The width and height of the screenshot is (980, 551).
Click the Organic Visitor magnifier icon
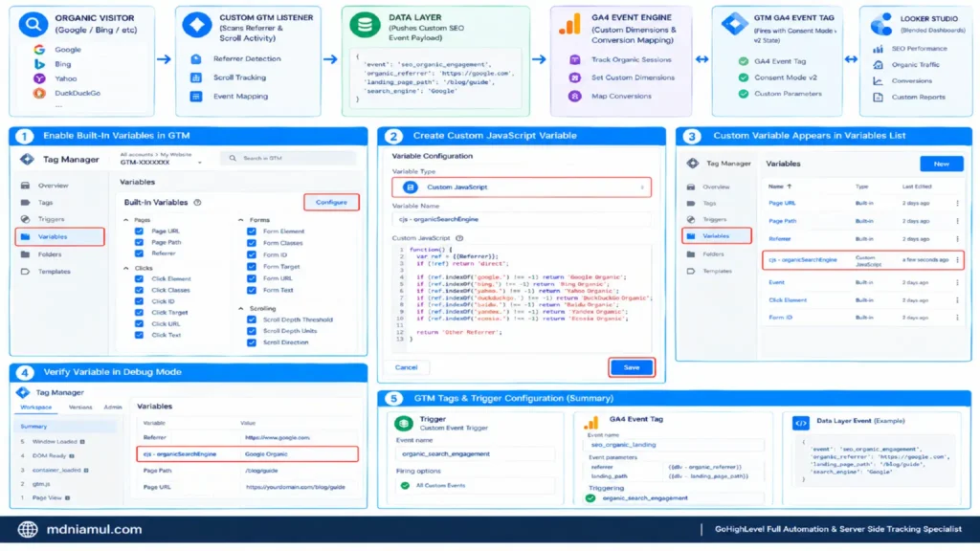point(33,24)
